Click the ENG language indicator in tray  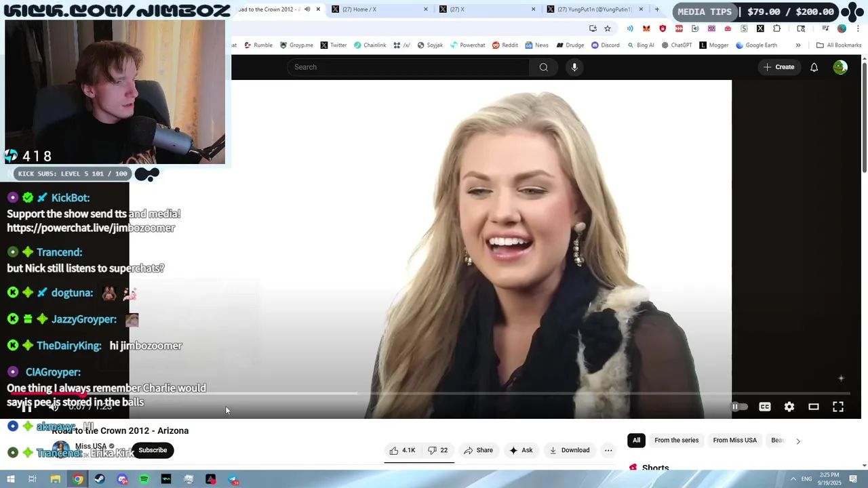[x=806, y=479]
